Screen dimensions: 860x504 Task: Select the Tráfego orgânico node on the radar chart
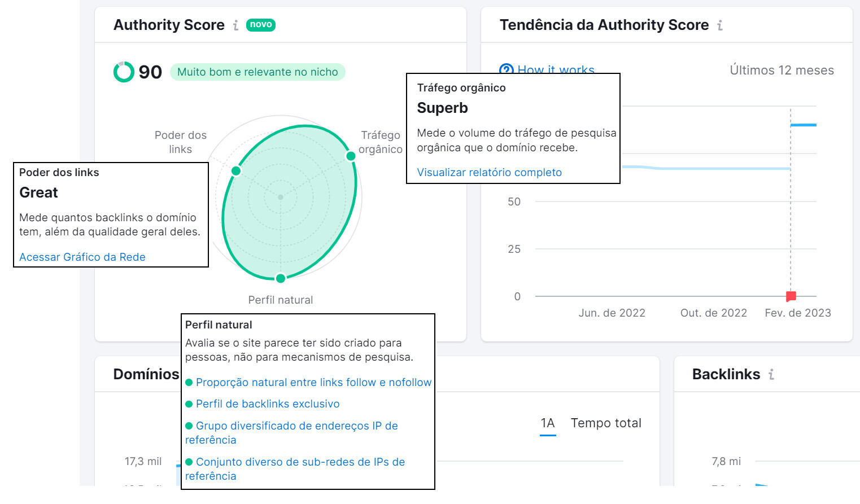351,155
